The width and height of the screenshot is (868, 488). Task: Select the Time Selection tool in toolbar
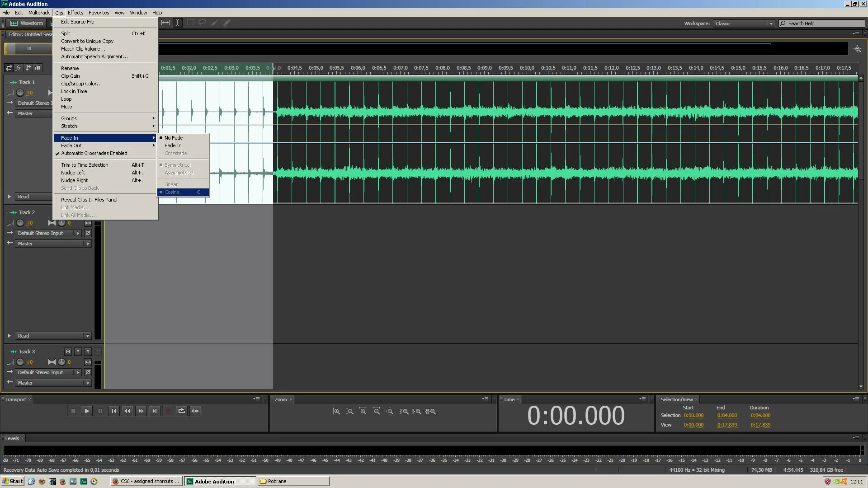click(x=178, y=23)
